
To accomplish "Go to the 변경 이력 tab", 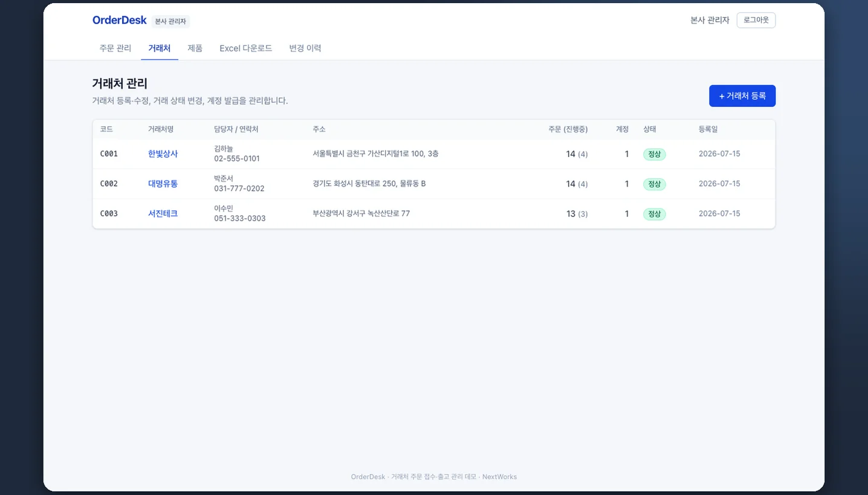I will 305,48.
